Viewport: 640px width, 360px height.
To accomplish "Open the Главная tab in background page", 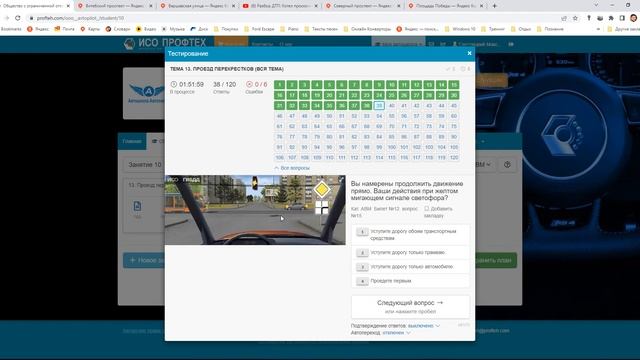I will pos(132,141).
